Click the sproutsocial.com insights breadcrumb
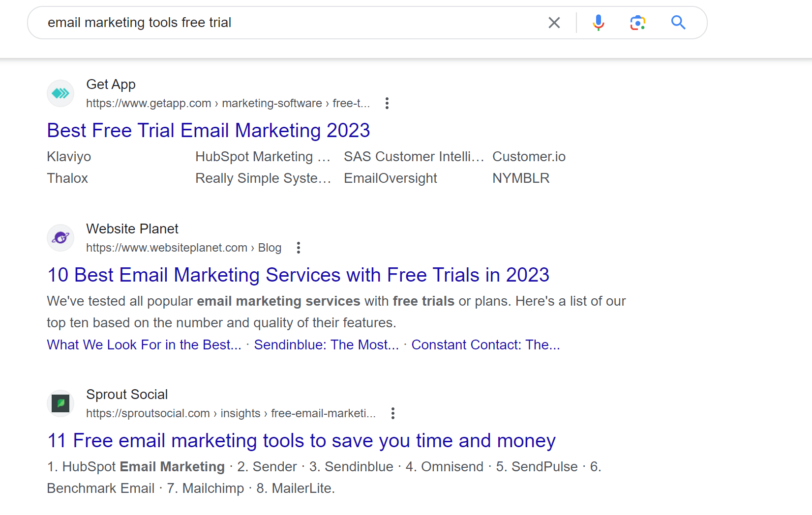This screenshot has height=515, width=812. point(231,413)
